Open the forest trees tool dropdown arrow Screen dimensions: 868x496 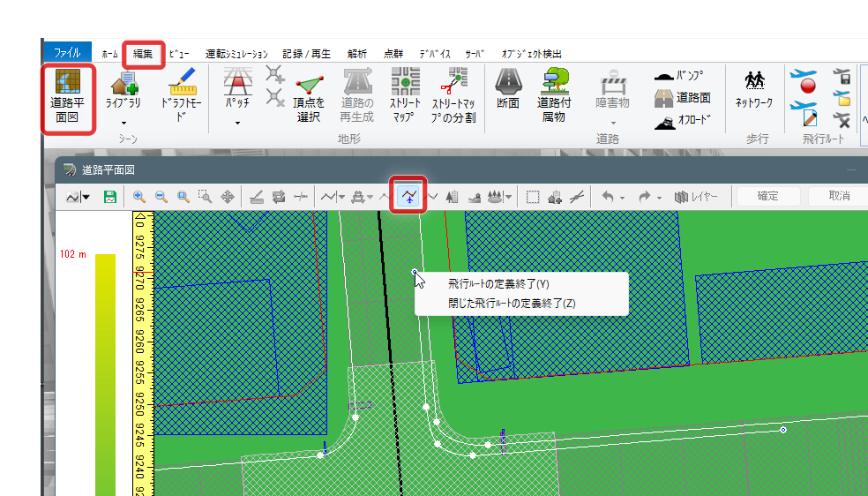point(508,197)
